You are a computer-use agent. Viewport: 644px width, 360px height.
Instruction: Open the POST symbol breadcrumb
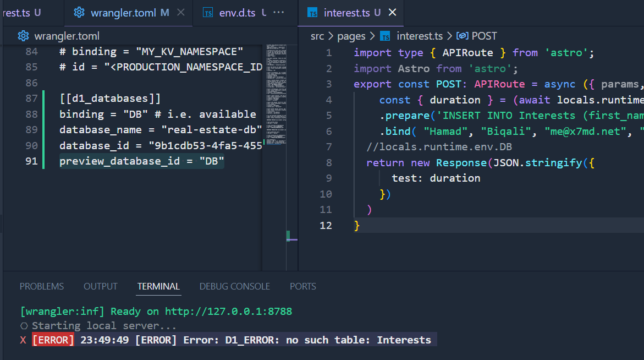coord(484,36)
